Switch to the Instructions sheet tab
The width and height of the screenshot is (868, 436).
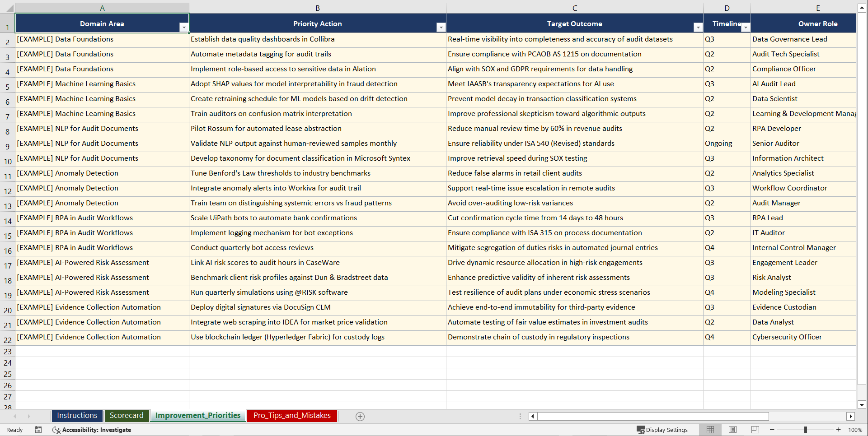pyautogui.click(x=76, y=416)
